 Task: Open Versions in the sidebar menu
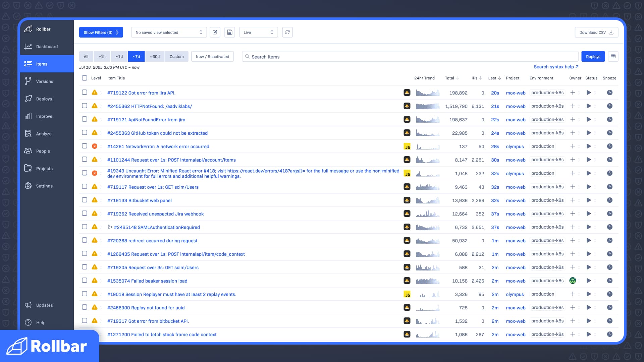click(x=44, y=81)
